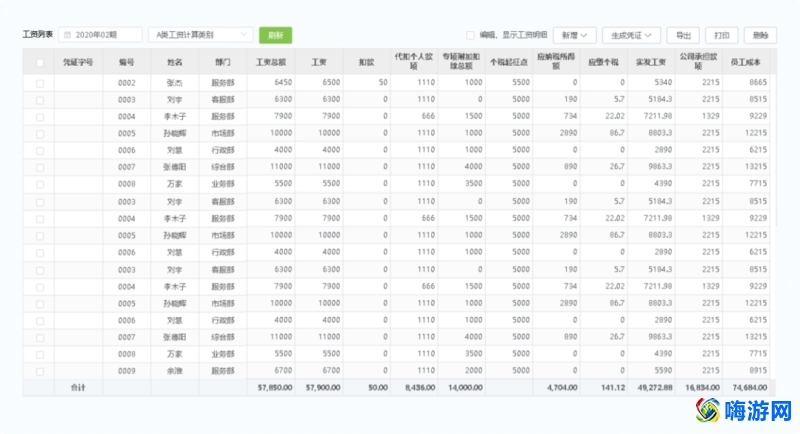
Task: Click the 实发工资 column header
Action: click(651, 62)
